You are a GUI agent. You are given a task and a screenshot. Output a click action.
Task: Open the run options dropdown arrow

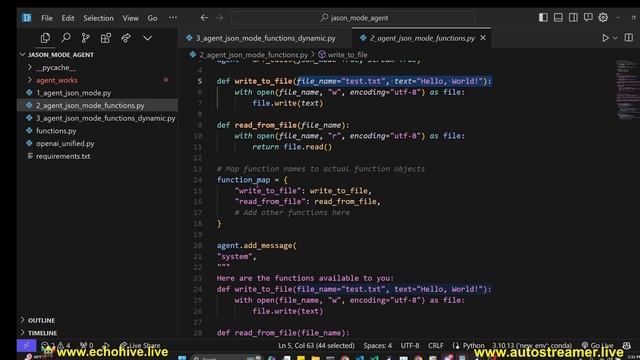pyautogui.click(x=615, y=38)
